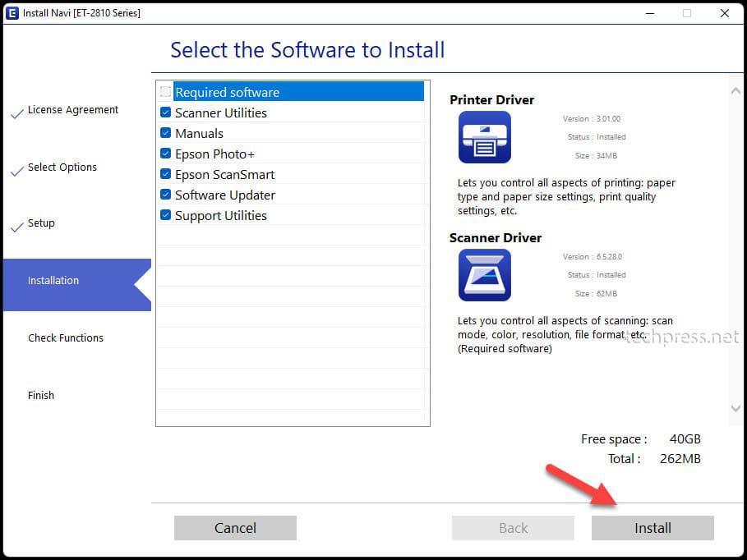
Task: Toggle the Required software checkbox
Action: click(x=165, y=91)
